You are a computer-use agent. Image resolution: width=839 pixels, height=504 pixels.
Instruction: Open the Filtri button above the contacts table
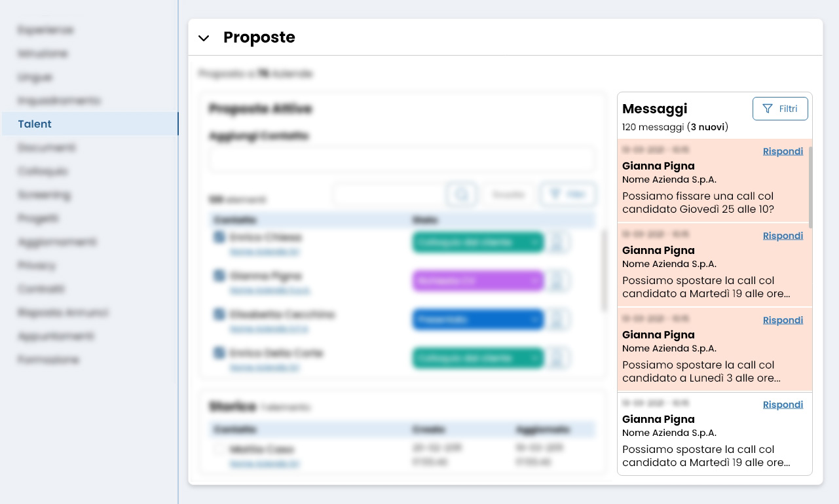point(567,194)
